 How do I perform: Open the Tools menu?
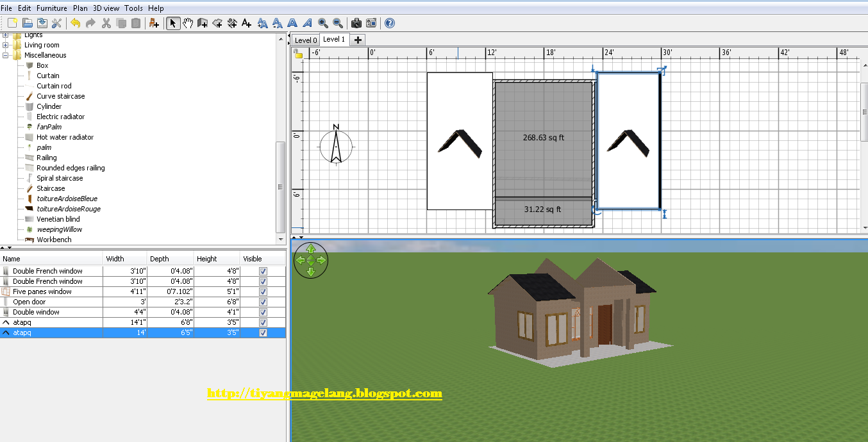pos(133,8)
